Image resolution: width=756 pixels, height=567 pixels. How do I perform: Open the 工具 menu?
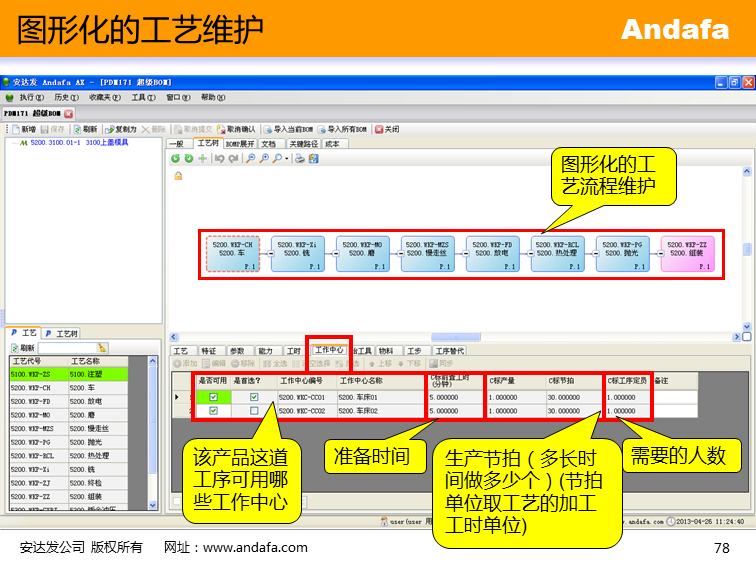(x=141, y=97)
